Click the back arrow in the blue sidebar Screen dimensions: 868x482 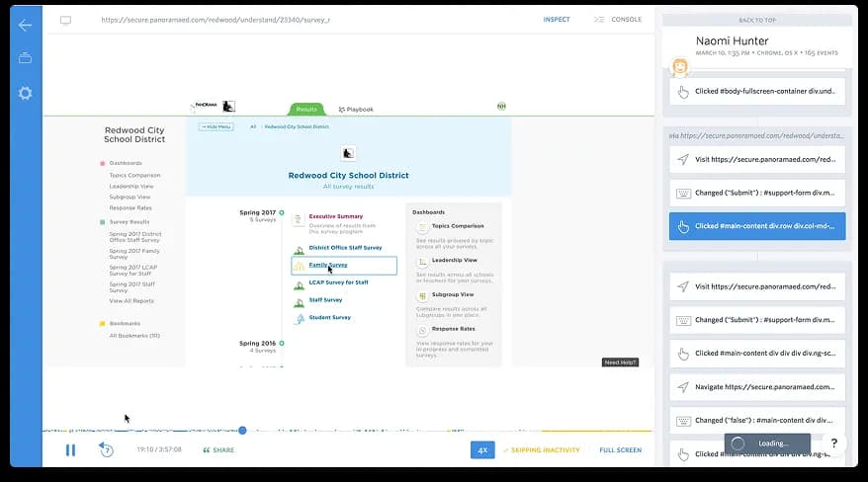click(x=25, y=25)
